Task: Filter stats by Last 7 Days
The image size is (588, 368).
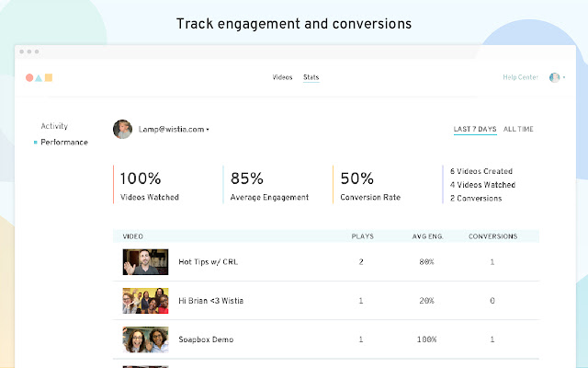Action: pos(475,129)
